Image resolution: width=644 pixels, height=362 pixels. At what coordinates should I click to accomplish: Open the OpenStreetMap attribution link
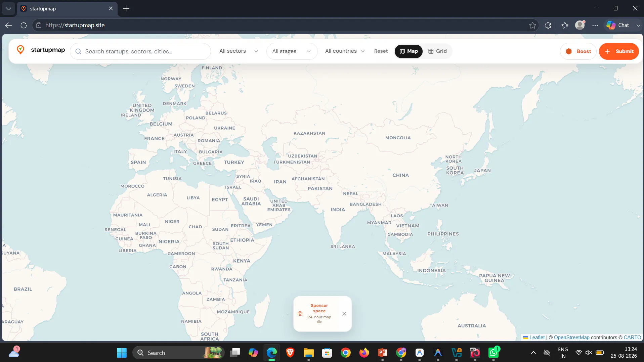tap(571, 337)
